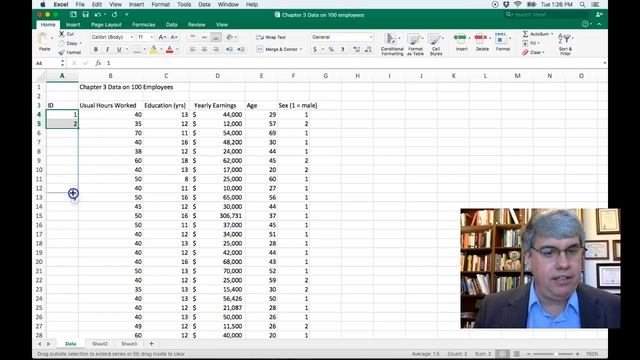
Task: Toggle bottom vertical alignment
Action: (216, 37)
